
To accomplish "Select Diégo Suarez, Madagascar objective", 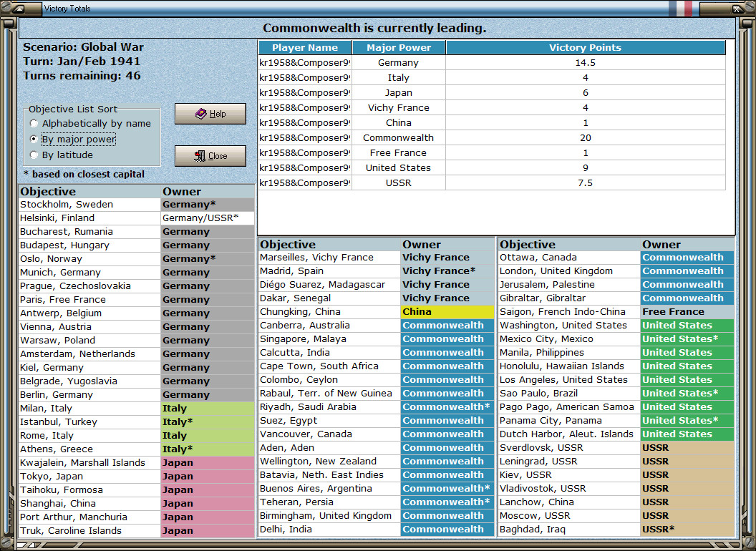I will [329, 284].
